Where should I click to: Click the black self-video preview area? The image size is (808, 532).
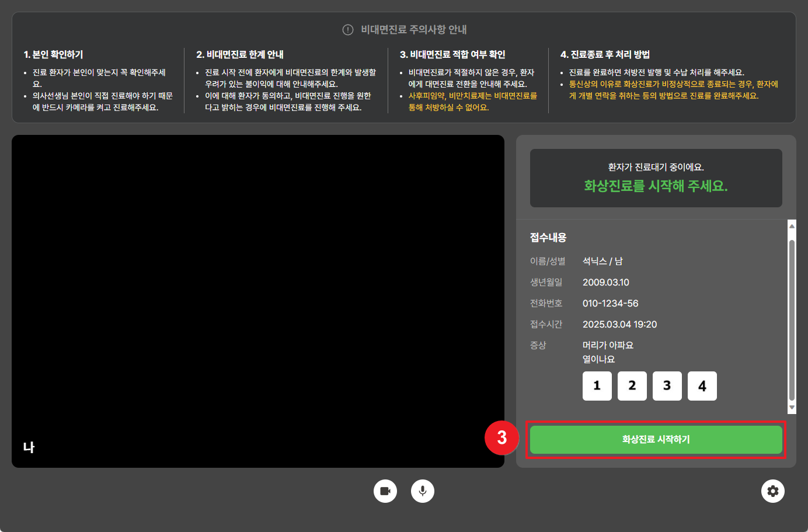click(257, 292)
